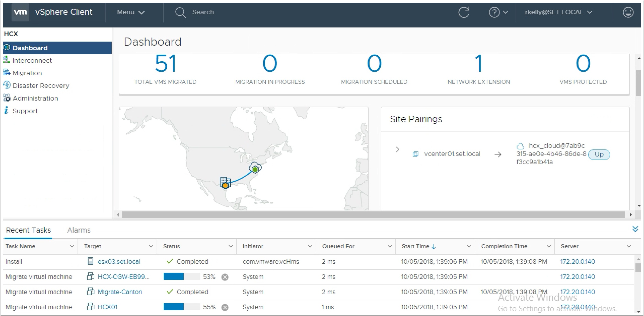The height and width of the screenshot is (316, 644).
Task: Click the HCX-CGW-EB99 VM icon
Action: [90, 276]
